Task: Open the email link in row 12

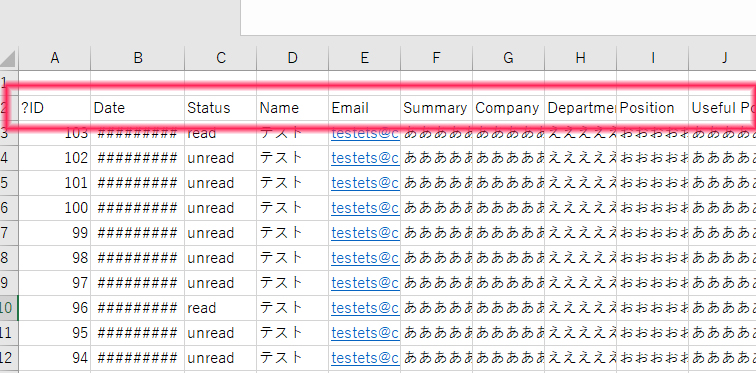Action: 365,358
